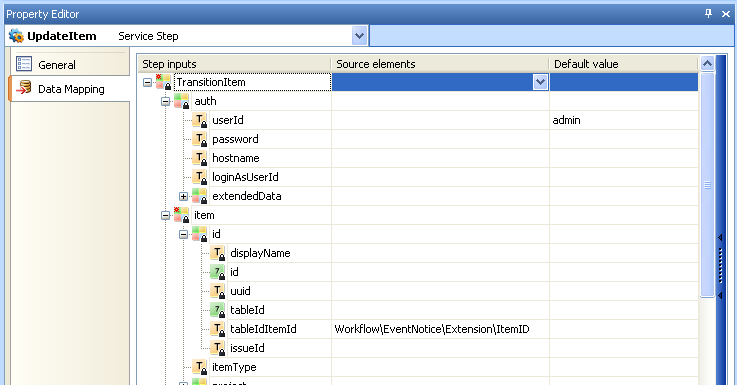Click the numeric type icon beside tableId
Image resolution: width=737 pixels, height=385 pixels.
pos(218,310)
